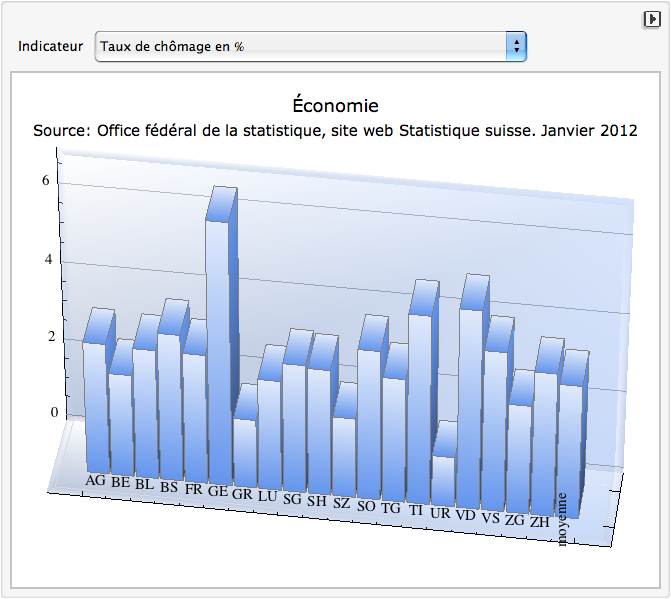Click the 'ZH' axis label
This screenshot has height=599, width=671.
click(540, 522)
